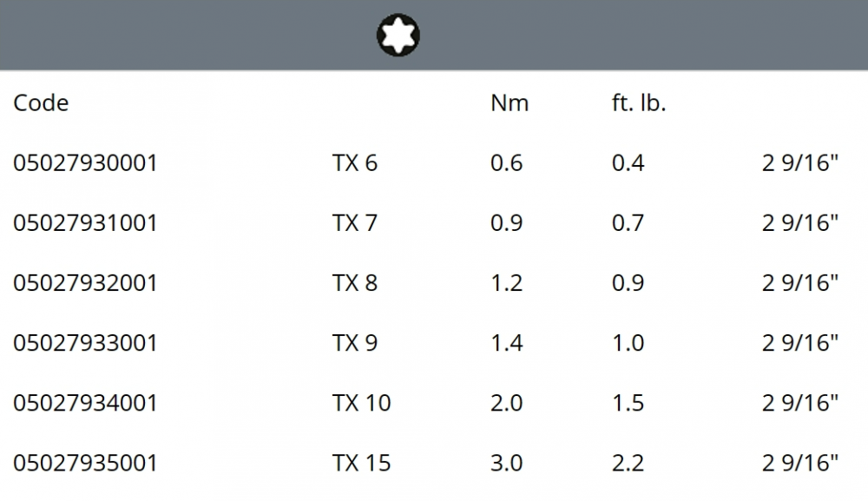Image resolution: width=868 pixels, height=501 pixels.
Task: Open product code 05027933001
Action: (85, 343)
